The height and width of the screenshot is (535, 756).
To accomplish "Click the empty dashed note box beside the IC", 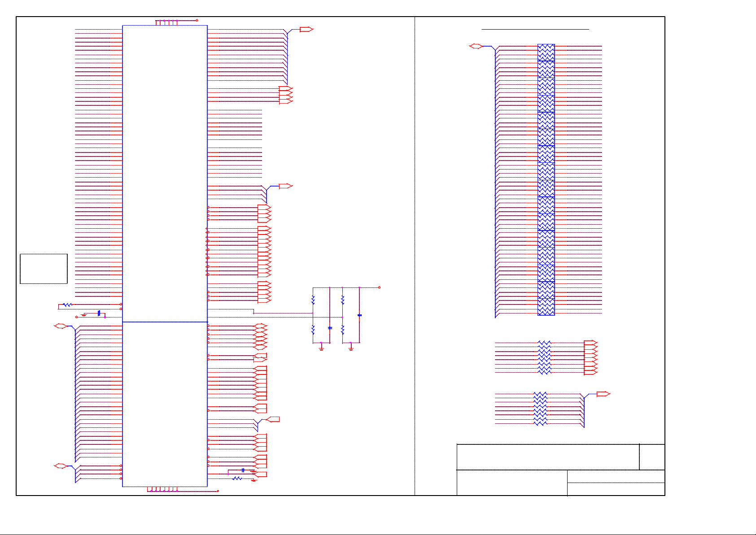I will (x=44, y=269).
